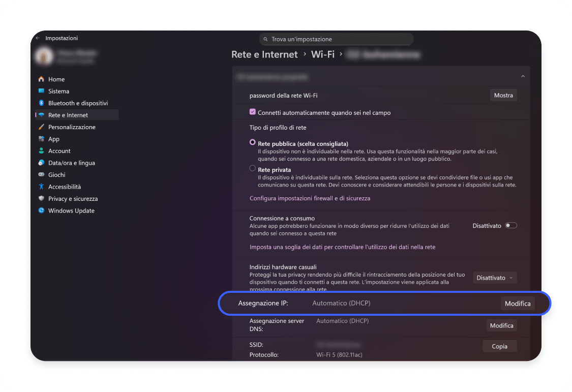Screen dimensions: 572x392
Task: Go to Data/ora e lingua
Action: click(71, 163)
